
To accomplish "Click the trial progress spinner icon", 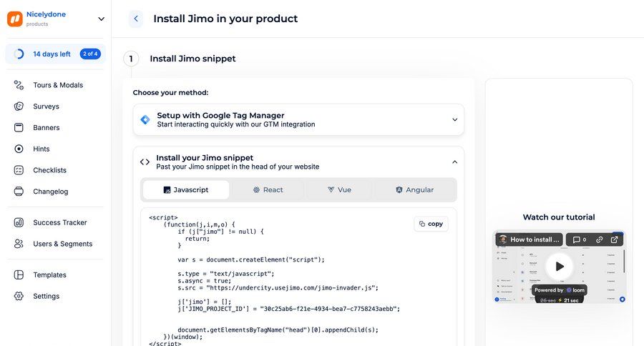I will pos(19,54).
